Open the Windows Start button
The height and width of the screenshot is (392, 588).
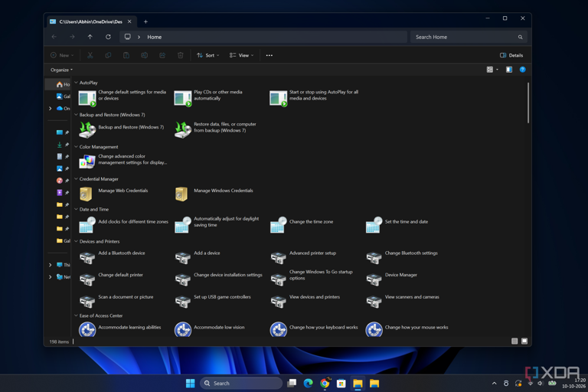[190, 383]
